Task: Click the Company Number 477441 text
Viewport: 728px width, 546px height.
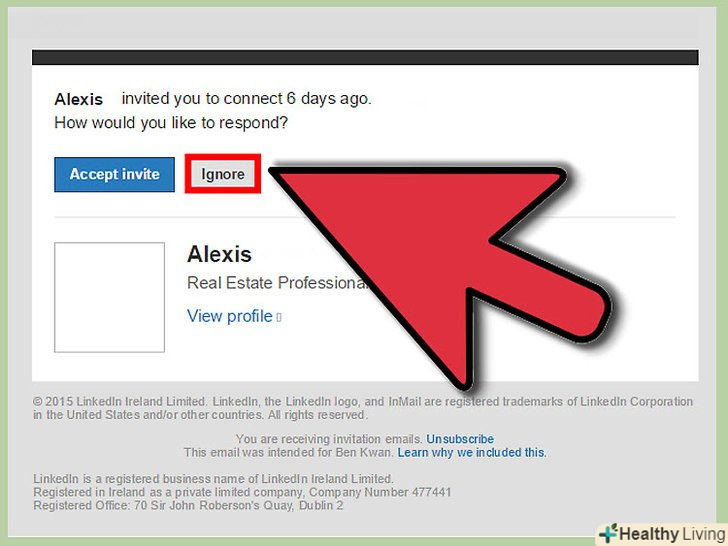Action: coord(380,492)
